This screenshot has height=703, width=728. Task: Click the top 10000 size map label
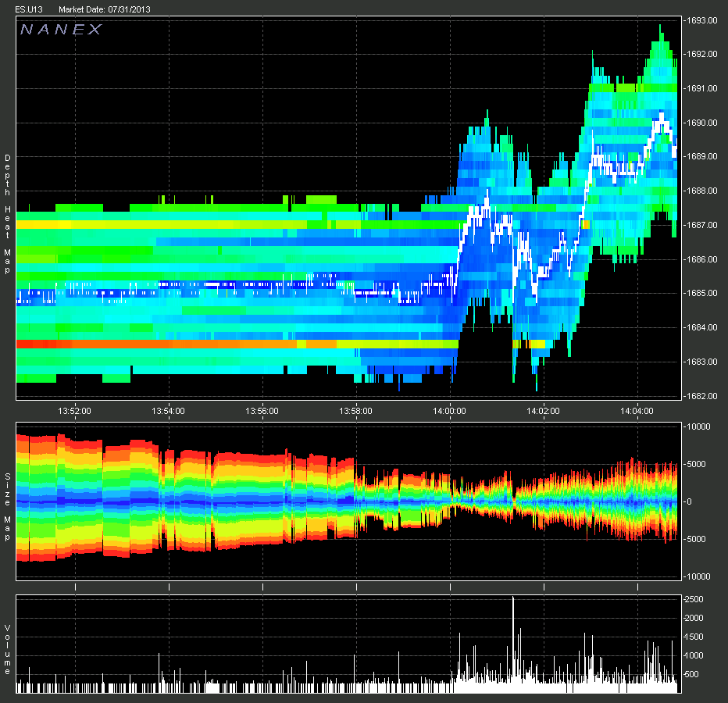698,426
